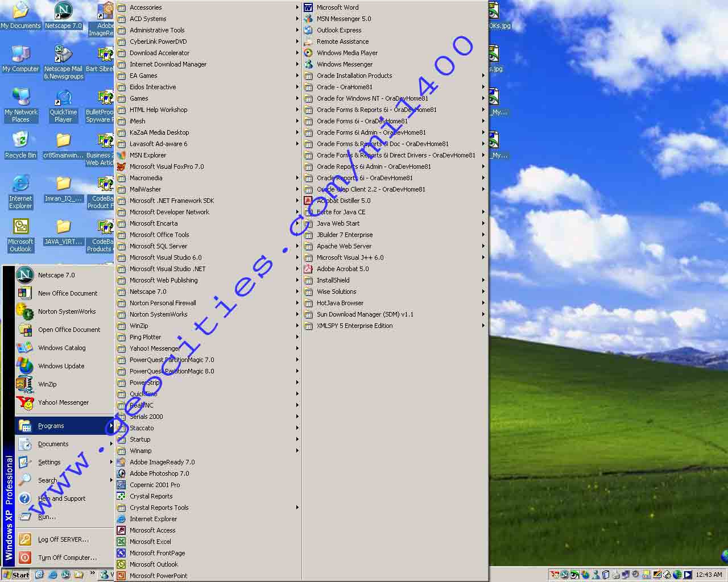
Task: Open Forte for Java CE folder
Action: [x=395, y=212]
